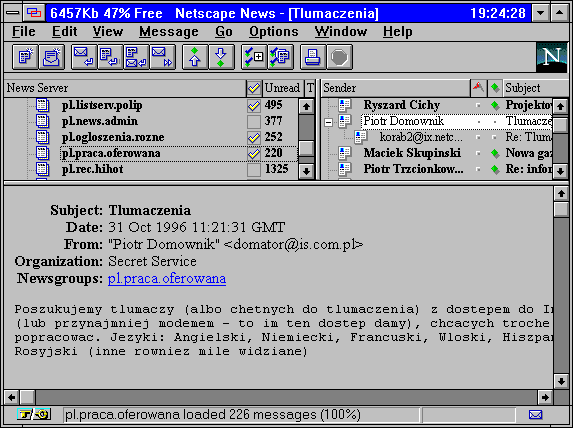Click up arrow of message list scrollbar
This screenshot has height=428, width=573.
pyautogui.click(x=560, y=106)
